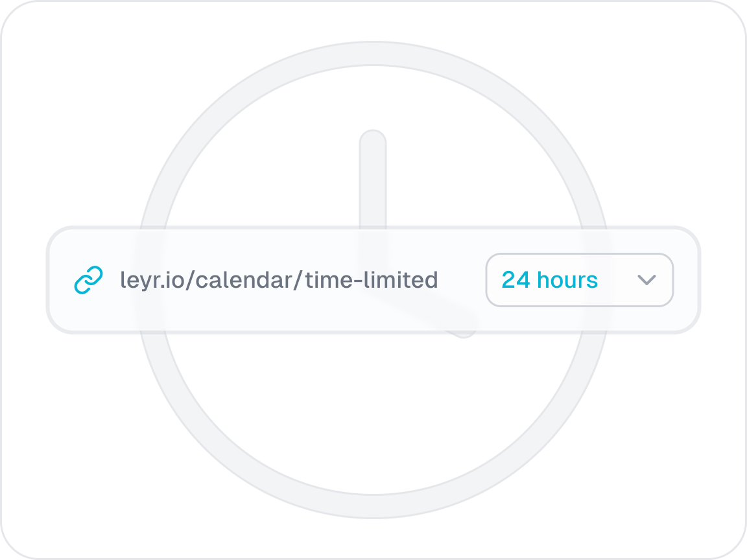
Task: Click the blue chain link icon
Action: coord(89,280)
